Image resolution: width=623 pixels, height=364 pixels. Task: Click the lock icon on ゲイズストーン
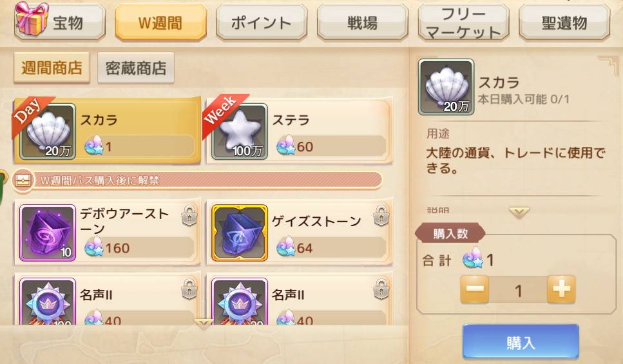point(381,216)
